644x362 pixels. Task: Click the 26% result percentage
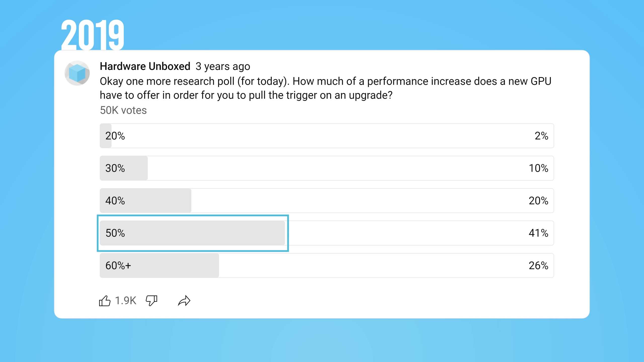click(x=538, y=265)
